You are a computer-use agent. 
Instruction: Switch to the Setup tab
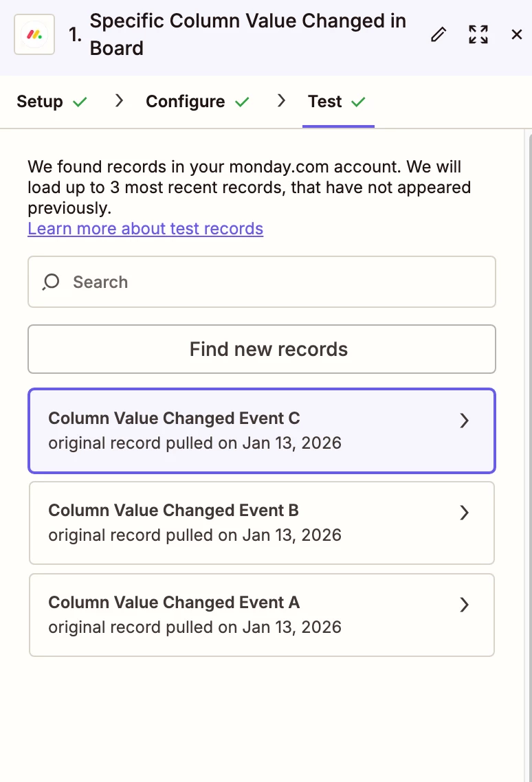[x=40, y=102]
